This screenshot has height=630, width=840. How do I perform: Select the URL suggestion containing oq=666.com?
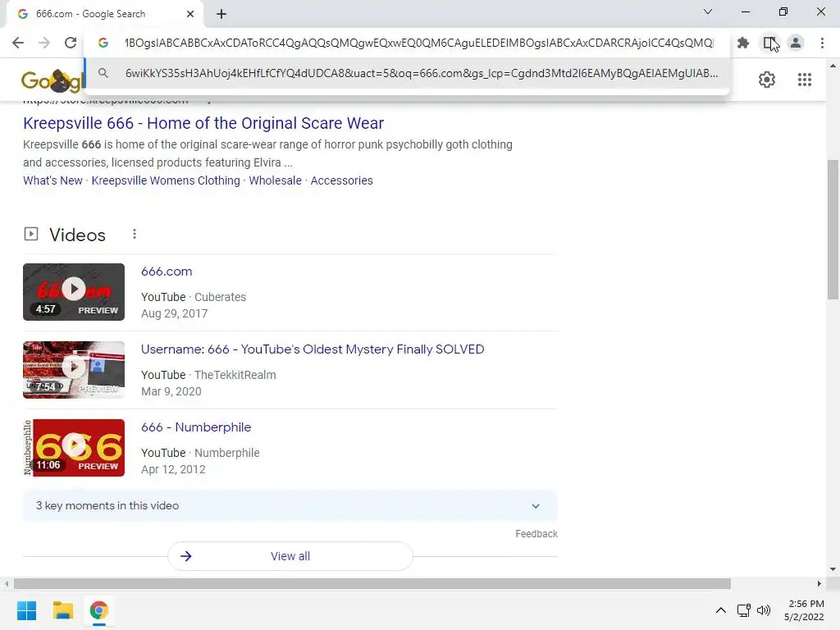click(x=407, y=73)
